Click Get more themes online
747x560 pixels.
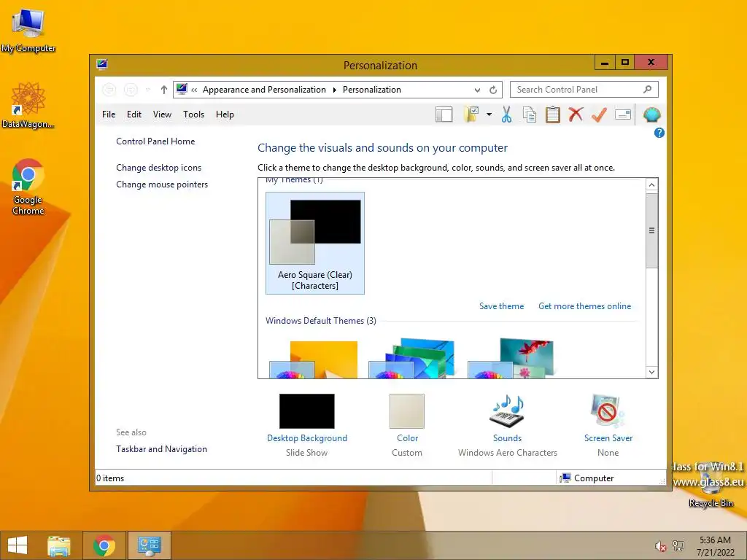584,306
